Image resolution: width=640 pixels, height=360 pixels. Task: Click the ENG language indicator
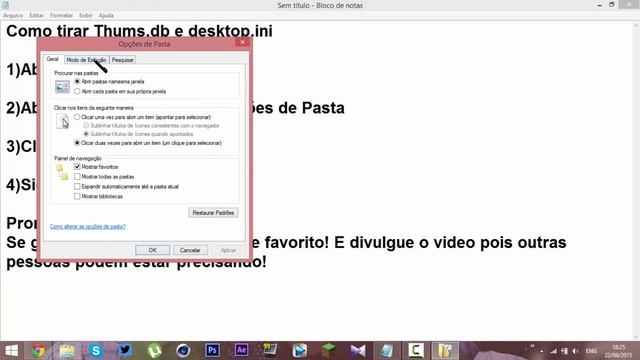pos(591,351)
